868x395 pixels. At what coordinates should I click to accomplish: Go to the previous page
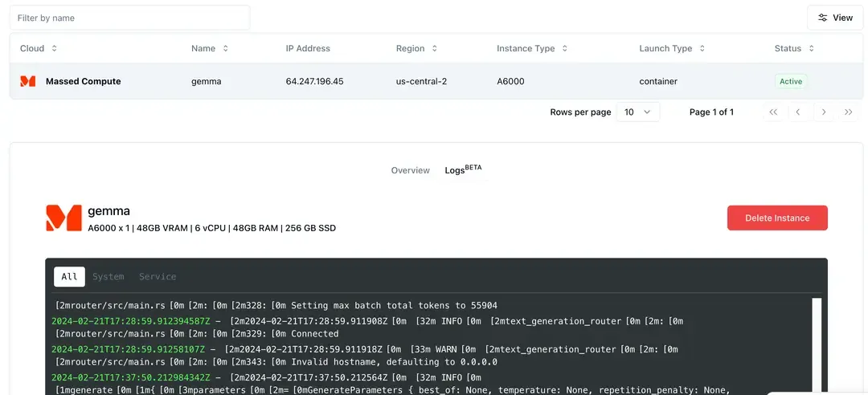pos(798,112)
